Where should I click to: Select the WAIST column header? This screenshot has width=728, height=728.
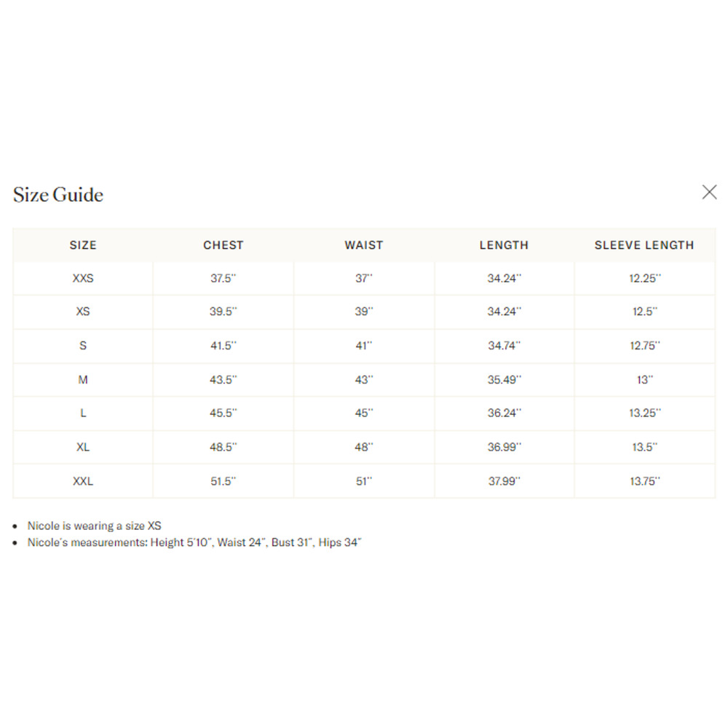(x=364, y=245)
